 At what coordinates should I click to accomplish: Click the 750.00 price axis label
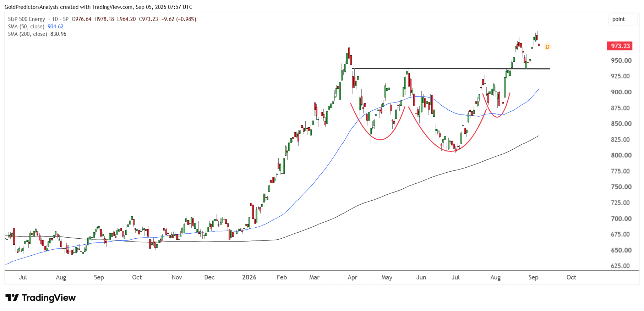pyautogui.click(x=621, y=187)
